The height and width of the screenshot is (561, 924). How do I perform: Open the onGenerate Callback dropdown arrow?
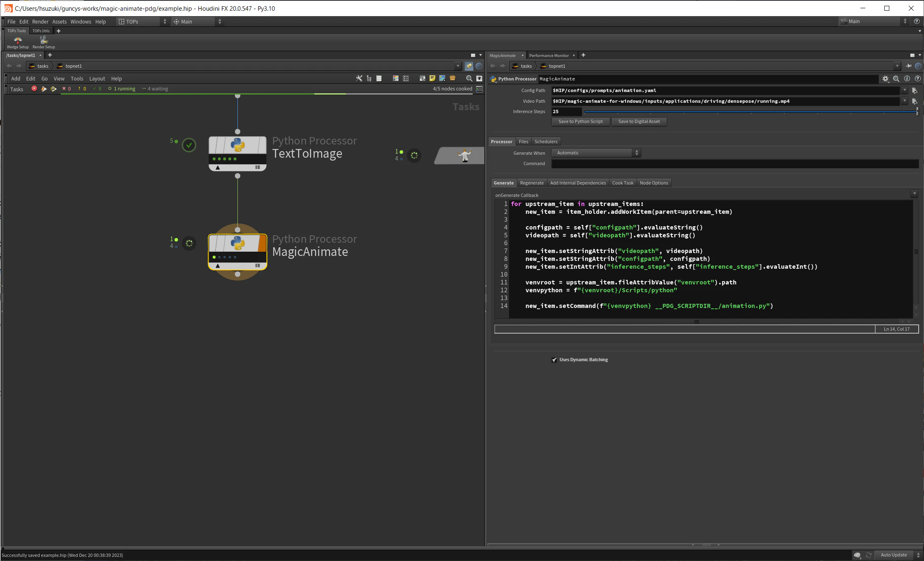click(x=914, y=194)
